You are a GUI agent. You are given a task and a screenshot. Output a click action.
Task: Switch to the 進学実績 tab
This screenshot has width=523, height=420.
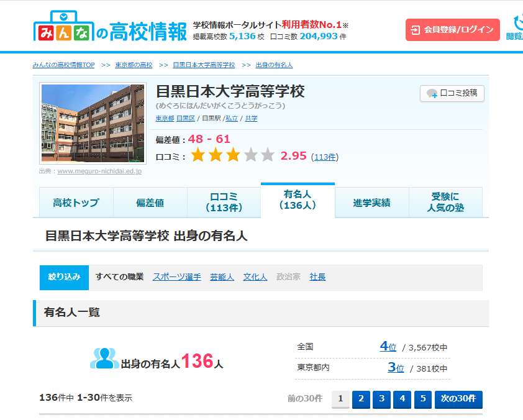pos(372,203)
